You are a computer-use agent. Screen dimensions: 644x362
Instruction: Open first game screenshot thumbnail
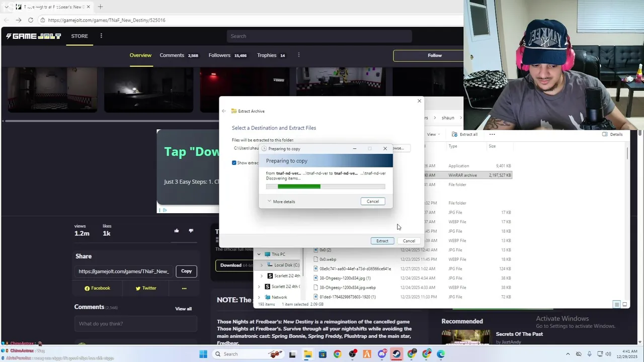[52, 90]
